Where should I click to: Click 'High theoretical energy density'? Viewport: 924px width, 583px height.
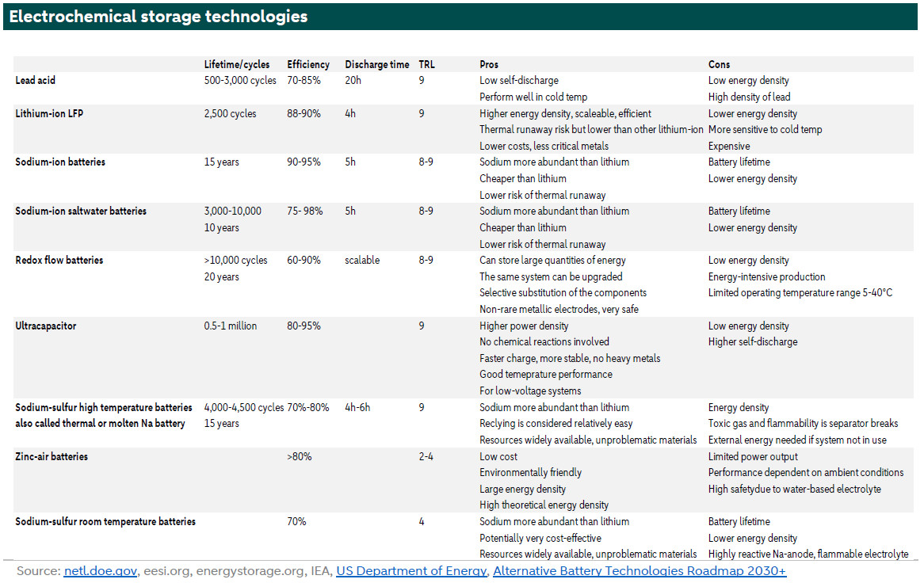544,505
